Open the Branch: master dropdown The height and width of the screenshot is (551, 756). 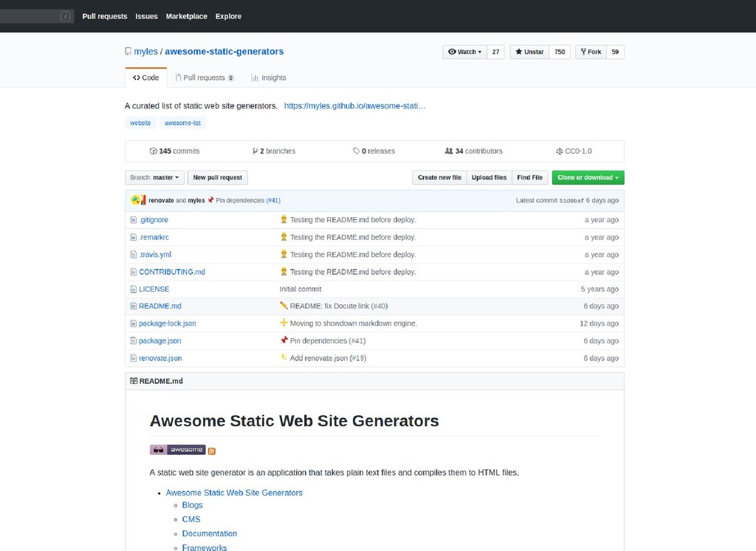(154, 177)
